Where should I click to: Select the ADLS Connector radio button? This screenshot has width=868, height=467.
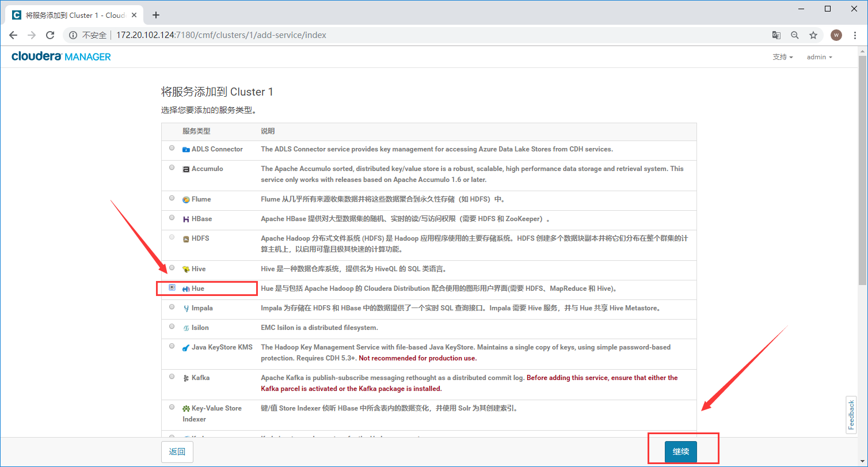pos(172,148)
